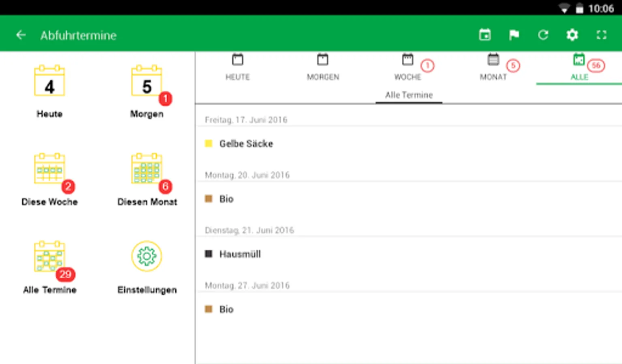This screenshot has width=622, height=364.
Task: Select the Hausmüll entry
Action: click(x=409, y=254)
